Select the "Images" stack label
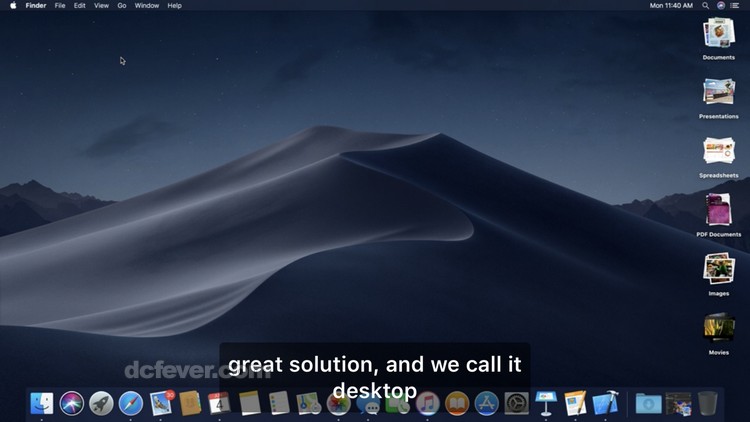The height and width of the screenshot is (422, 750). pyautogui.click(x=719, y=293)
